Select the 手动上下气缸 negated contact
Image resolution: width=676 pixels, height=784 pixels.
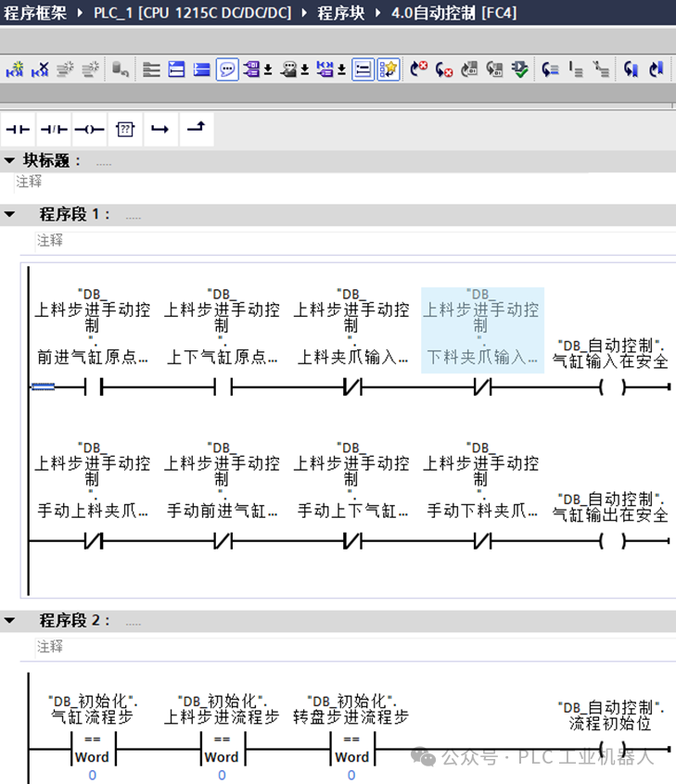(352, 540)
